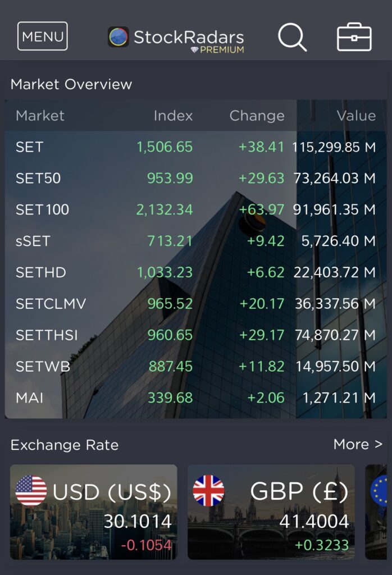Viewport: 392px width, 575px height.
Task: Choose the SETCLMV market row
Action: click(195, 304)
